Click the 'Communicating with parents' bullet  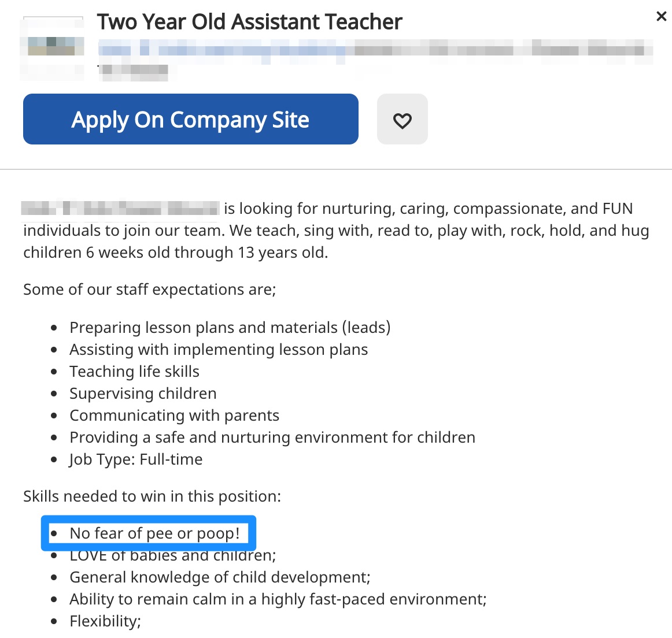pos(174,415)
